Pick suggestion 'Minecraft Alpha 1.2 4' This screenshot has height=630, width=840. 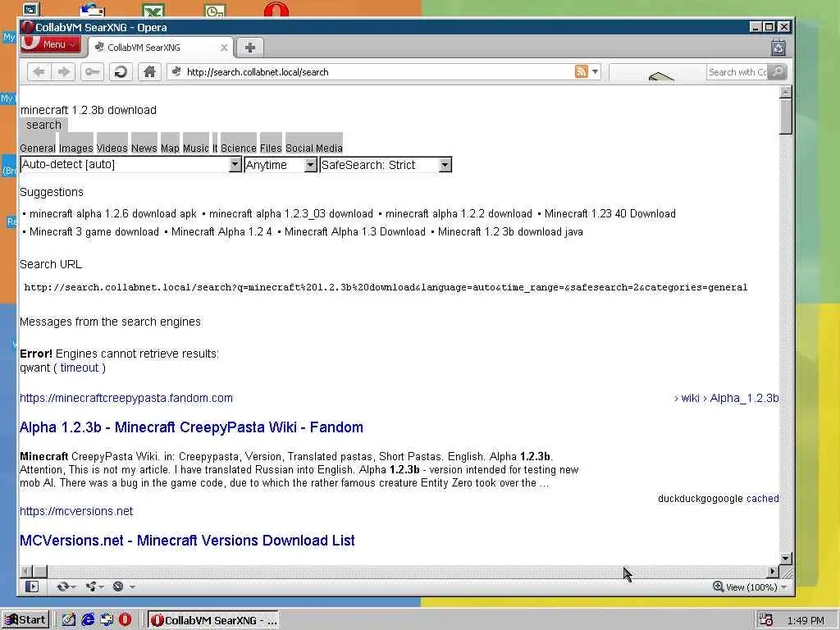pos(221,232)
